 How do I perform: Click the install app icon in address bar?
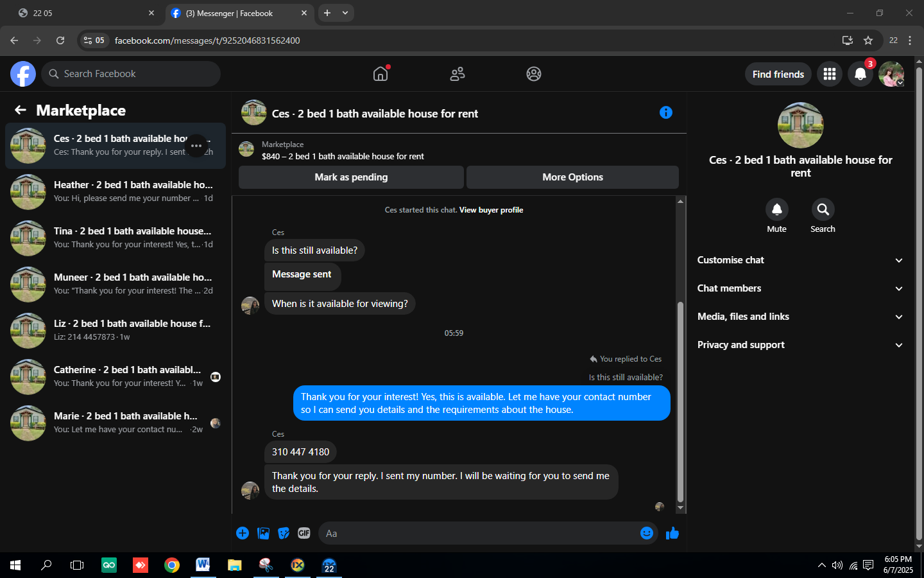point(848,40)
